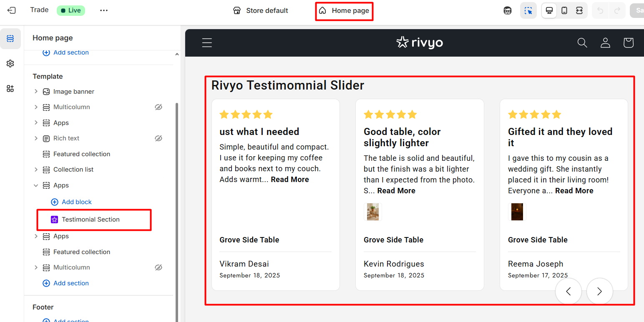The height and width of the screenshot is (322, 644).
Task: Click the rivyo logo
Action: (419, 42)
